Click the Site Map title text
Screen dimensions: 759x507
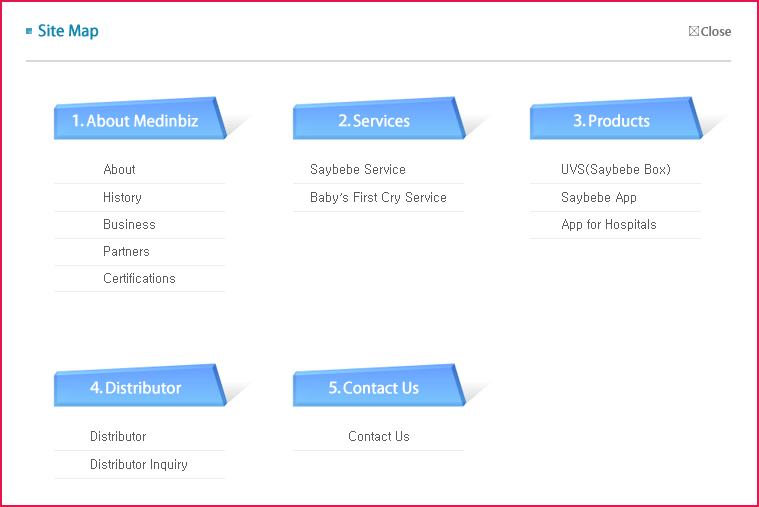coord(68,31)
